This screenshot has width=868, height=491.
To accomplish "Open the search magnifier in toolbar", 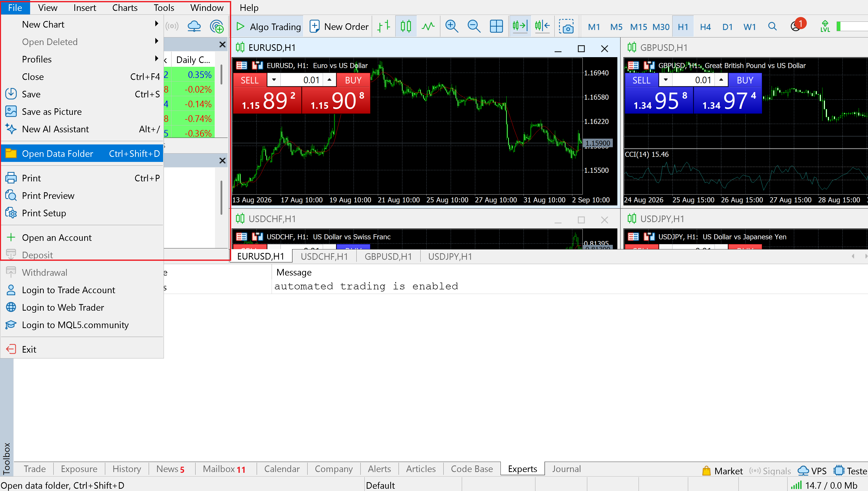I will tap(772, 26).
